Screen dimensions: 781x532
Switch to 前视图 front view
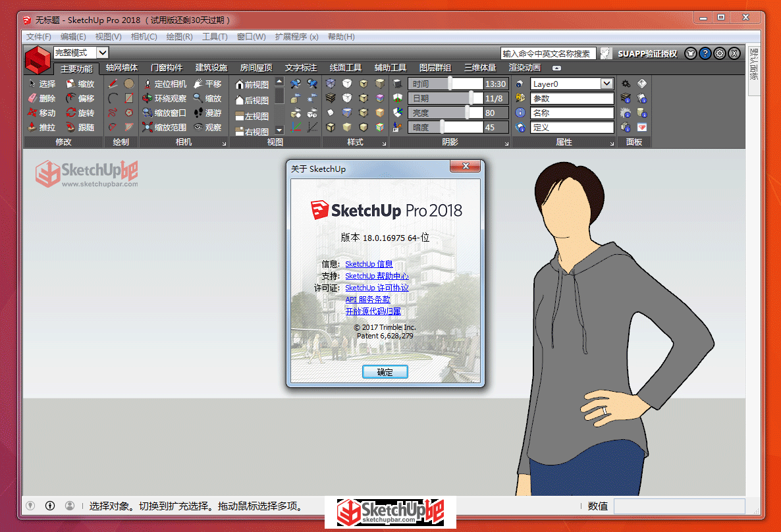point(252,85)
